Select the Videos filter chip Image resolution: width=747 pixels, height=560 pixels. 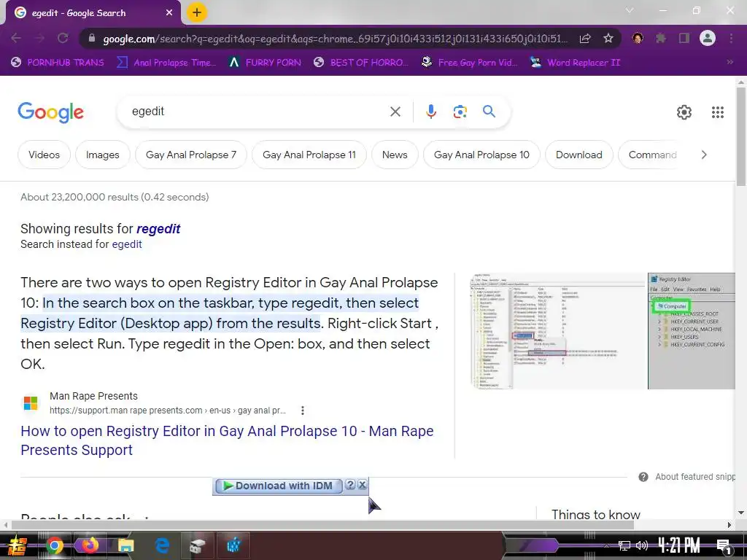(44, 155)
